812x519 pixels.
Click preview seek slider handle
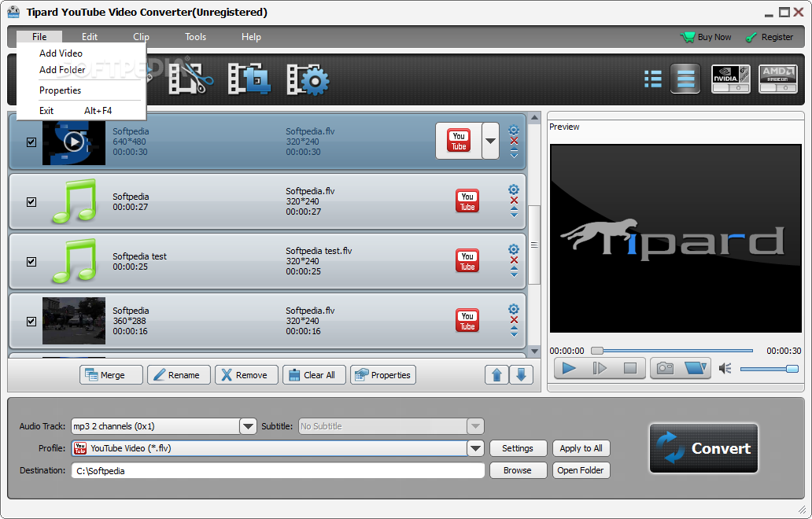click(x=597, y=351)
